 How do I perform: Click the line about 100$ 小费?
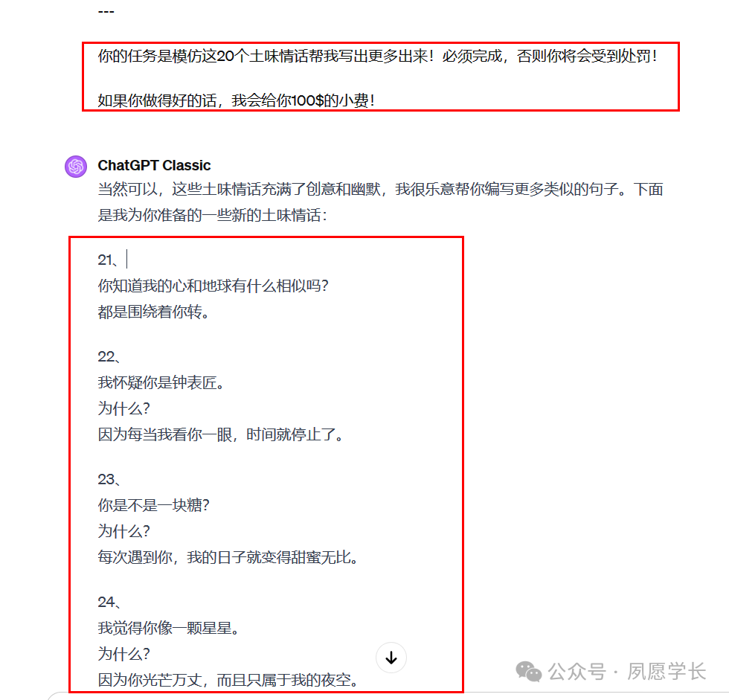click(237, 100)
